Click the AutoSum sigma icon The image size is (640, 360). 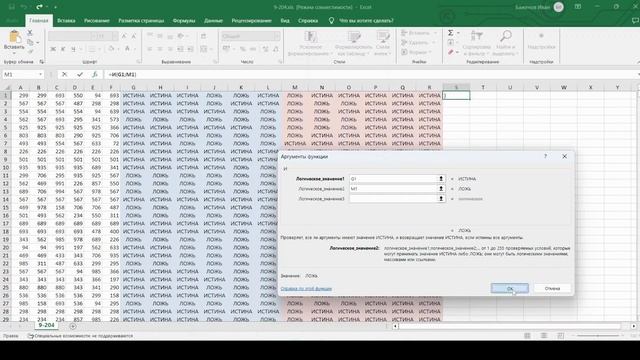tap(451, 33)
